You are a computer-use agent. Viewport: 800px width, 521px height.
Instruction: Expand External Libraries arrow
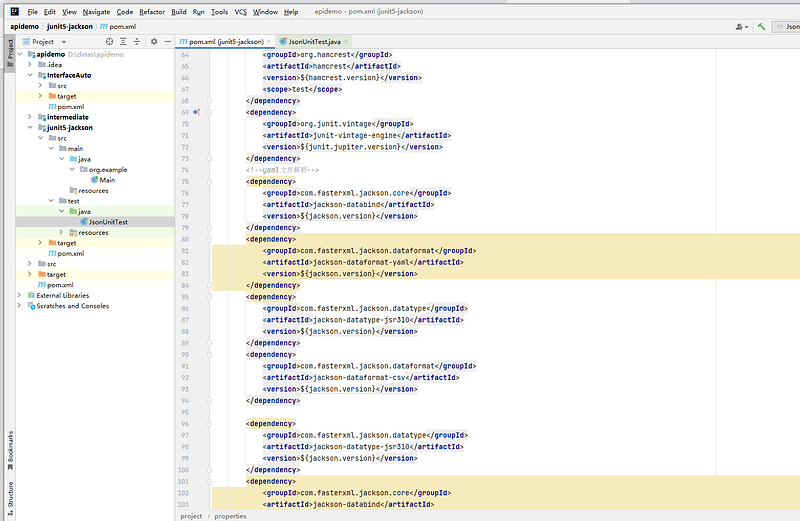[x=20, y=295]
